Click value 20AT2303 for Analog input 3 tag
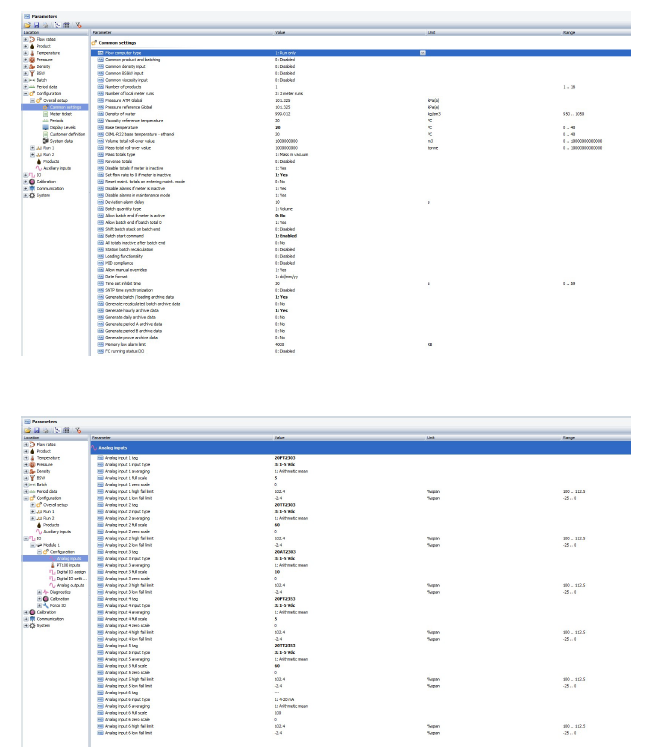 tap(285, 552)
